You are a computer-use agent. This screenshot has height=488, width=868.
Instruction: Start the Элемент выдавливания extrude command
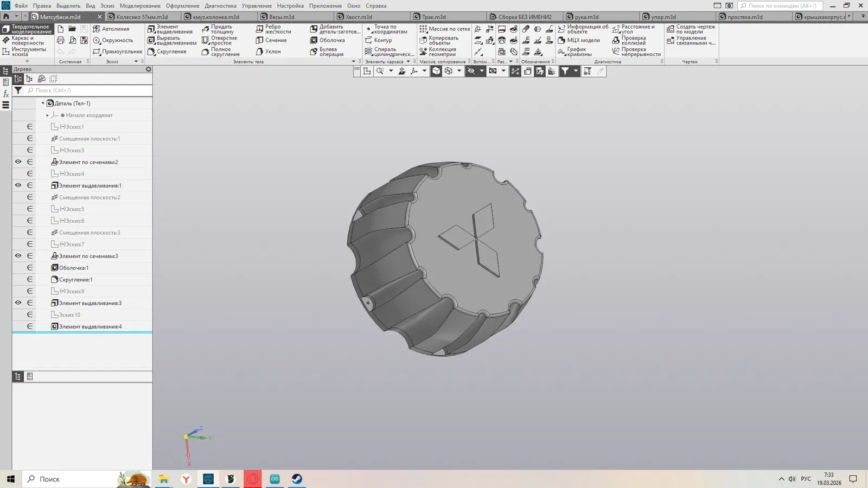pyautogui.click(x=170, y=29)
